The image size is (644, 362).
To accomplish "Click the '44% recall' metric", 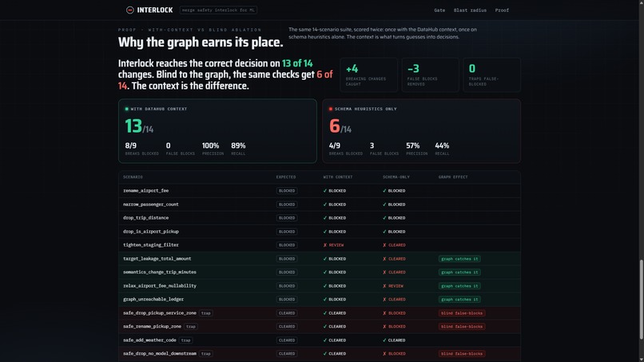I will point(442,149).
